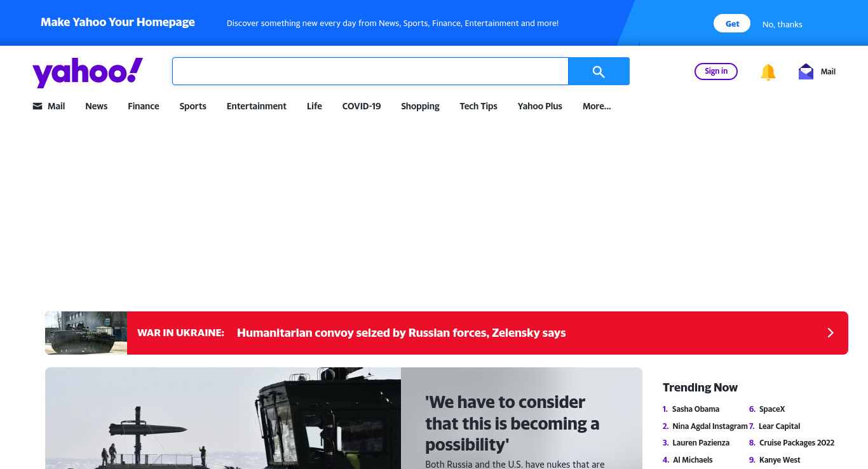Open trending topic Cruise Packages 2022
The image size is (868, 469).
797,443
